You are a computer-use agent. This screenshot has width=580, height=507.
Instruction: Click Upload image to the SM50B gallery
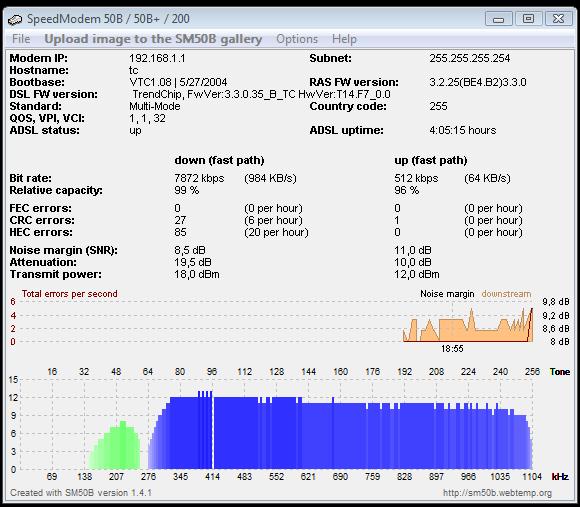[x=153, y=39]
